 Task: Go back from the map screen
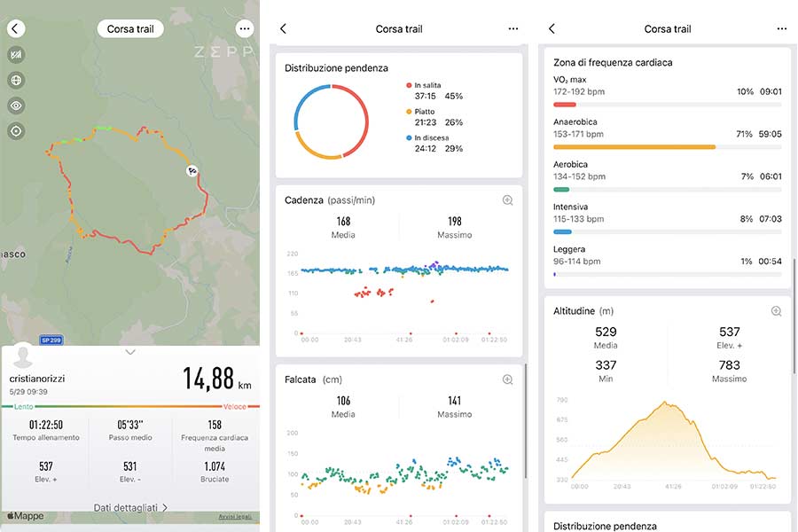[16, 28]
